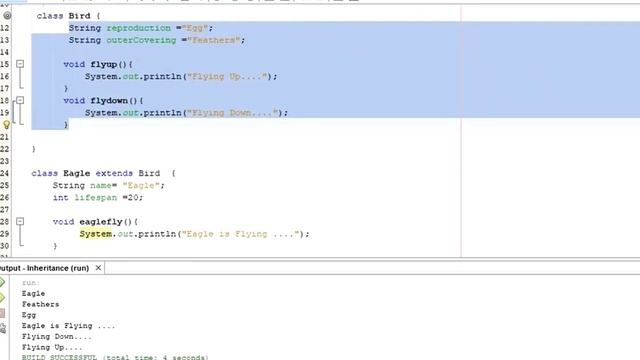Close the Output - Inheritance (run) tab
Image resolution: width=640 pixels, height=360 pixels.
(98, 268)
